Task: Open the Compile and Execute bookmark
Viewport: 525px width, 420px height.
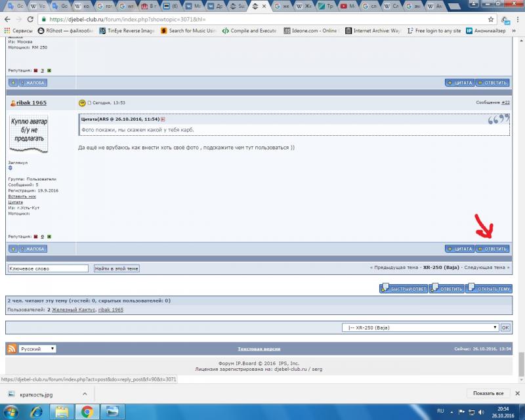Action: pos(249,31)
